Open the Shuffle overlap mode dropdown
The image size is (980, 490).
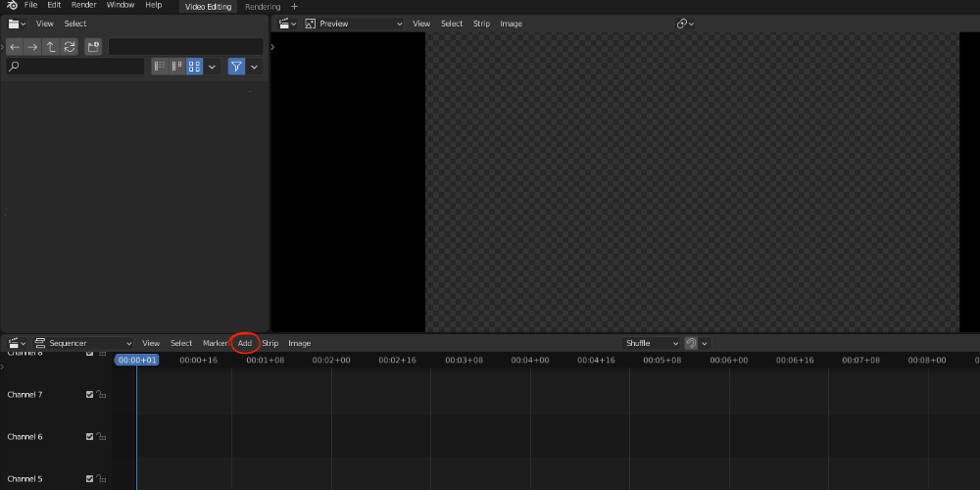651,343
